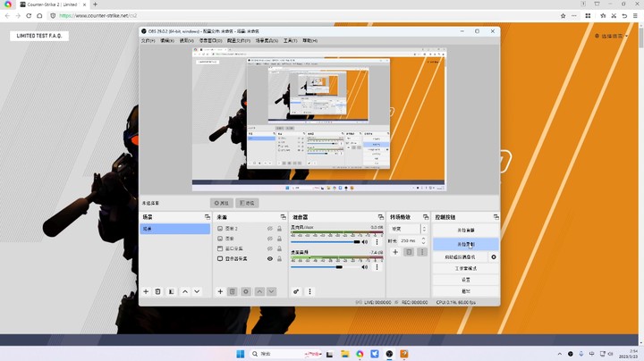
Task: Remove selected source using the trash icon
Action: click(232, 291)
